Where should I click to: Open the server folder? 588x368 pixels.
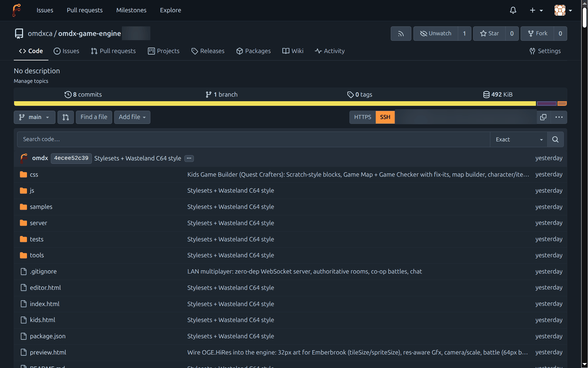click(38, 223)
